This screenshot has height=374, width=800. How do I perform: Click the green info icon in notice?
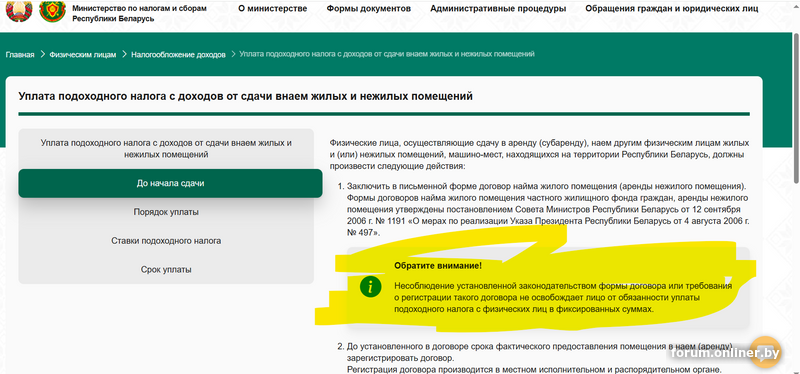coord(370,287)
